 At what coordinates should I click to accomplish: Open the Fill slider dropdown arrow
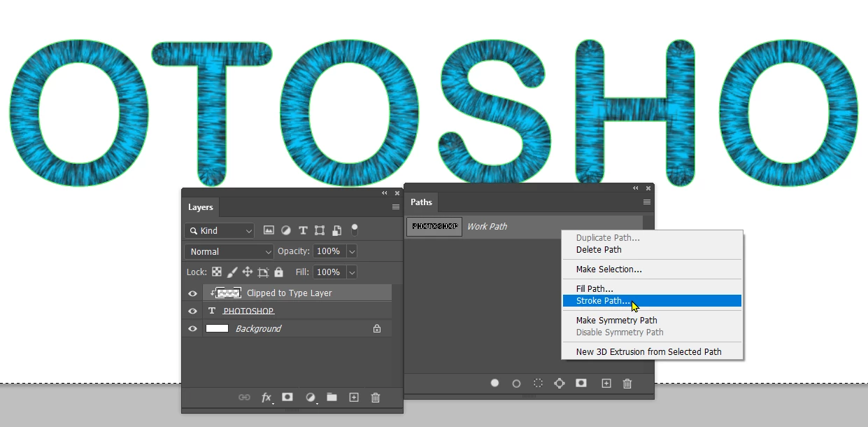point(352,272)
